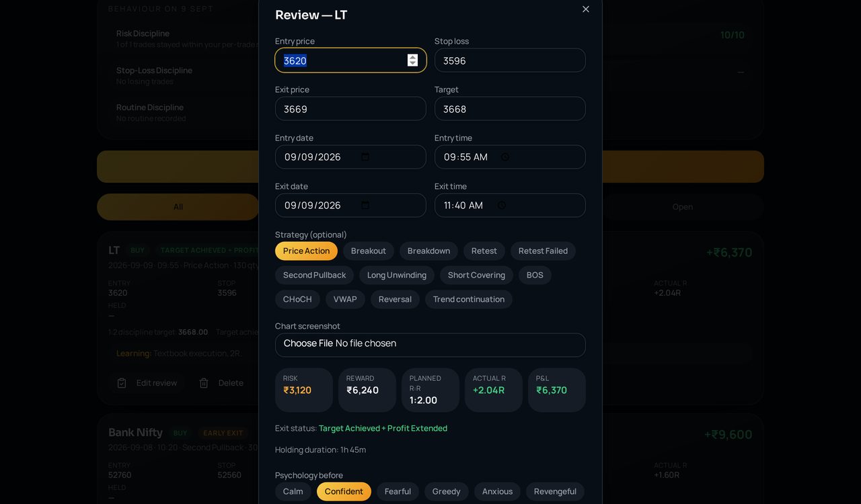The image size is (861, 504).
Task: Open the Entry date calendar picker icon
Action: coord(365,157)
